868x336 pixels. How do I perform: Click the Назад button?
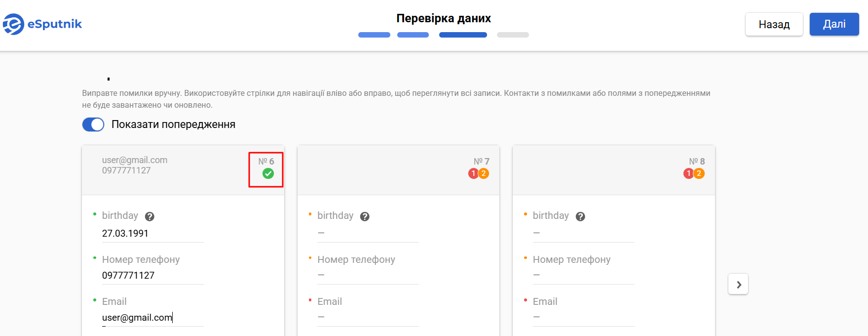click(x=774, y=24)
